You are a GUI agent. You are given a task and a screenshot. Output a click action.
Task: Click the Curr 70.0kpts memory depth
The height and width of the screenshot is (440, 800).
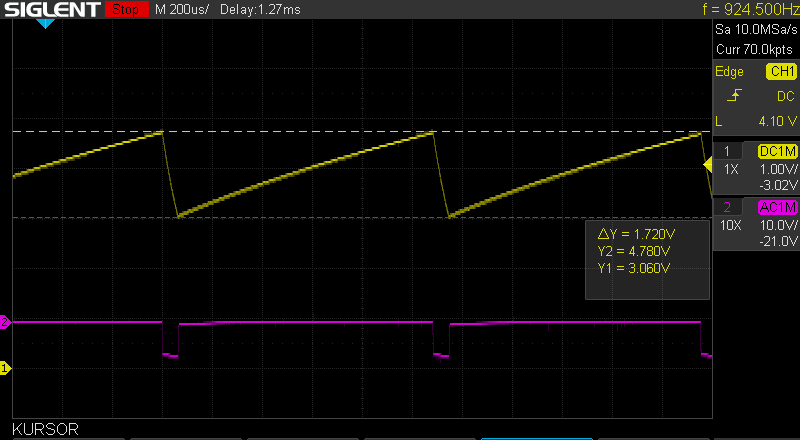755,50
